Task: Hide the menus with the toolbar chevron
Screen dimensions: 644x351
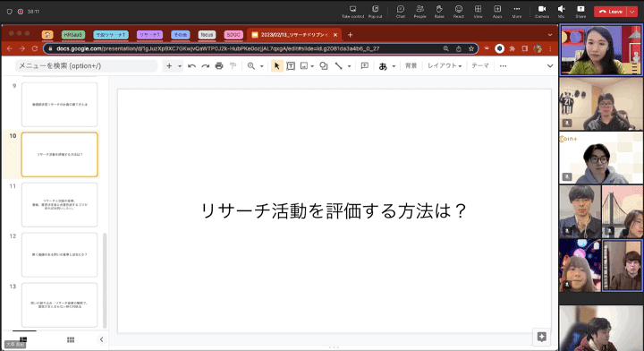Action: [550, 65]
